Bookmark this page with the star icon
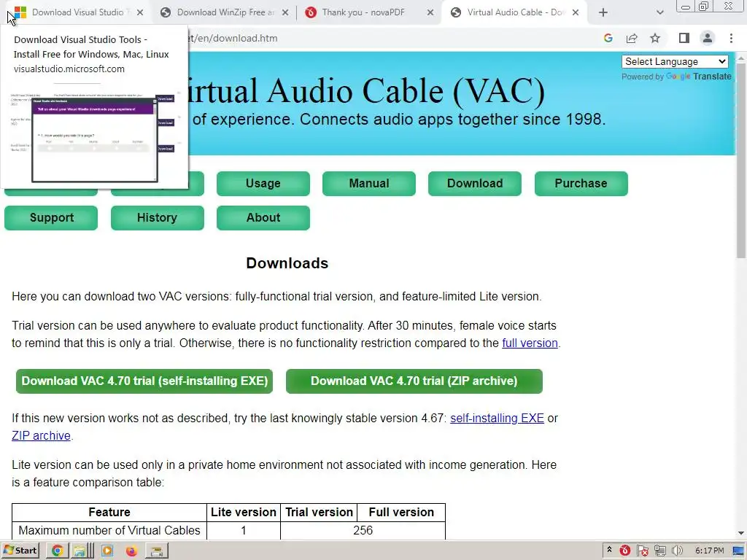Screen dimensions: 747x560 655,38
